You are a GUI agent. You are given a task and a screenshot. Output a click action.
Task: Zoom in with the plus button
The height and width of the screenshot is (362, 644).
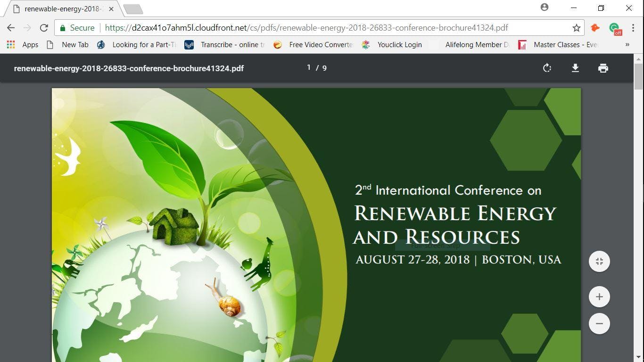[x=599, y=297]
